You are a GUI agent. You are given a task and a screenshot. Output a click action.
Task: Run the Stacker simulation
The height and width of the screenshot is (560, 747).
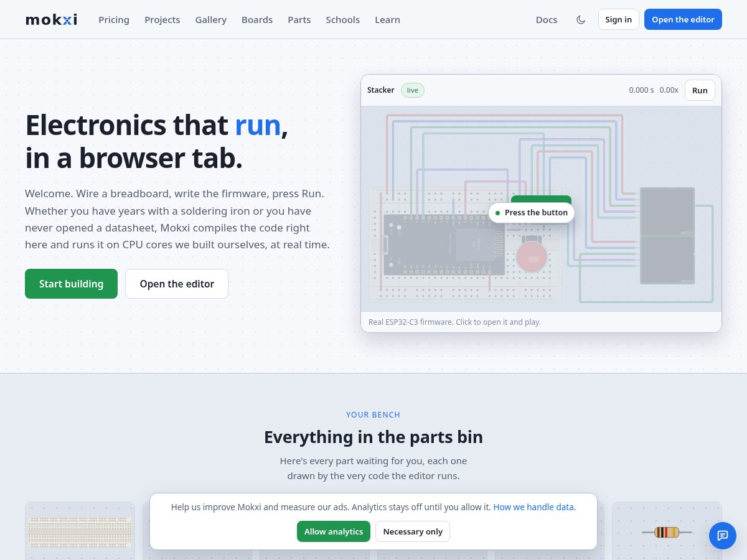point(700,90)
